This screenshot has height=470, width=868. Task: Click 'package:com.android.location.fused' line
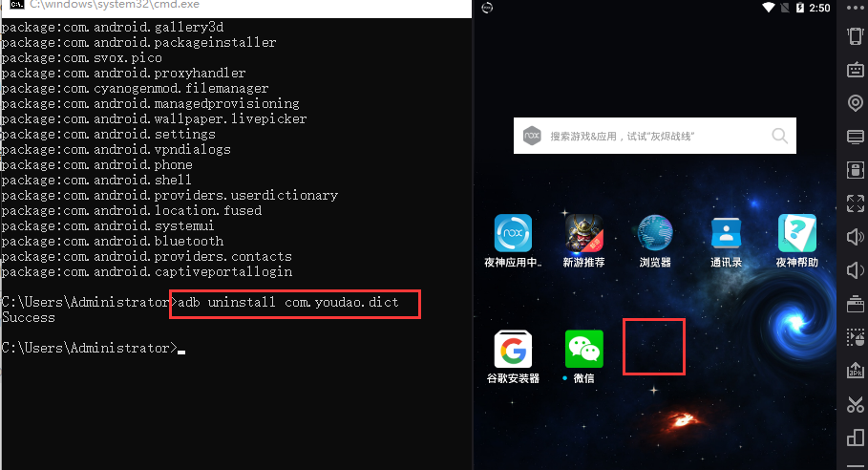coord(131,211)
